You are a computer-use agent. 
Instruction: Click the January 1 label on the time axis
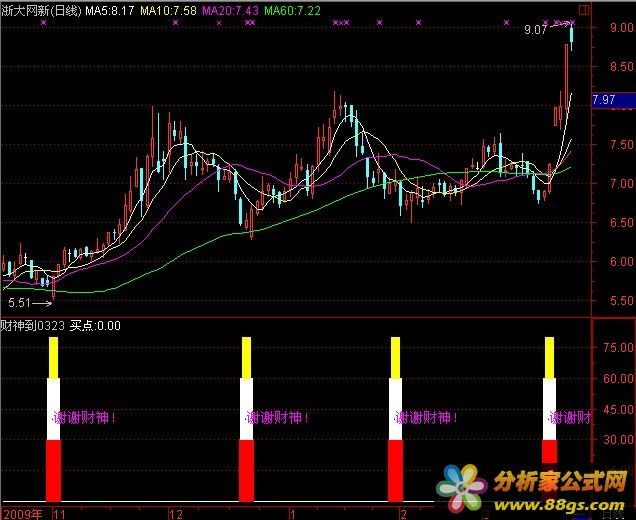pos(292,514)
